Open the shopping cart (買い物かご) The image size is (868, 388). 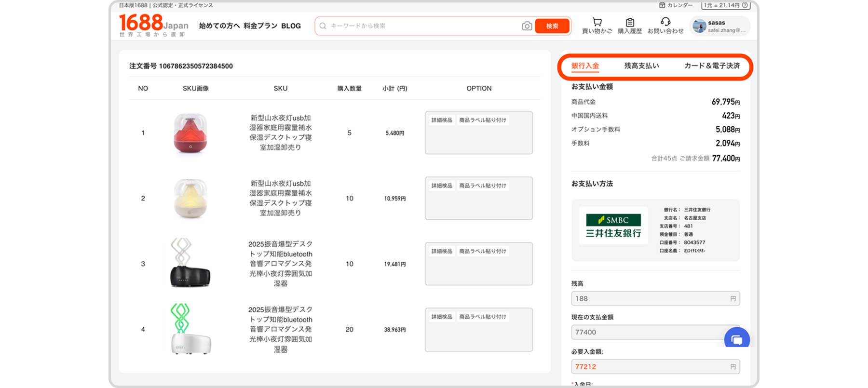coord(597,22)
